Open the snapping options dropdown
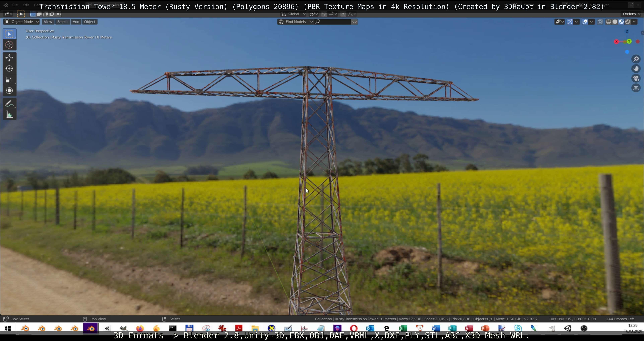This screenshot has width=644, height=341. (x=333, y=14)
